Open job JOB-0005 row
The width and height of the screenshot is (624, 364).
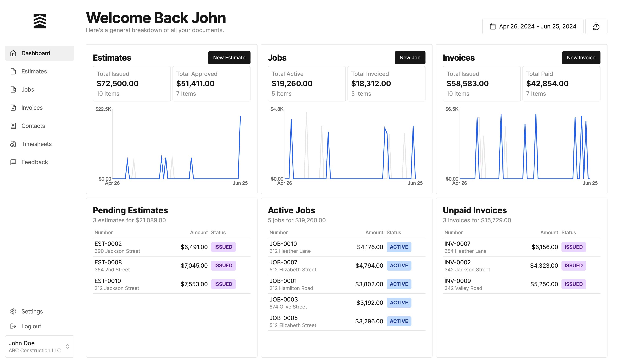point(347,321)
